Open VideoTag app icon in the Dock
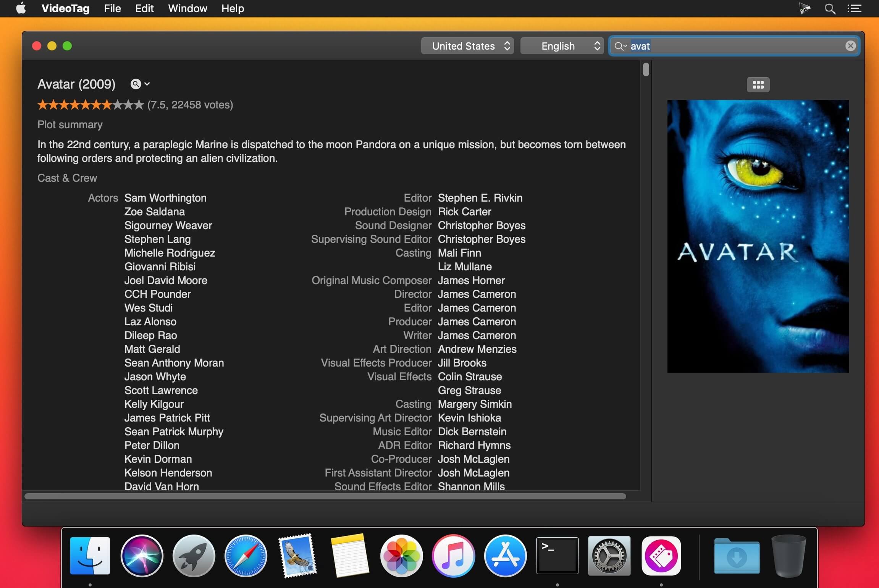The width and height of the screenshot is (879, 588). coord(661,556)
